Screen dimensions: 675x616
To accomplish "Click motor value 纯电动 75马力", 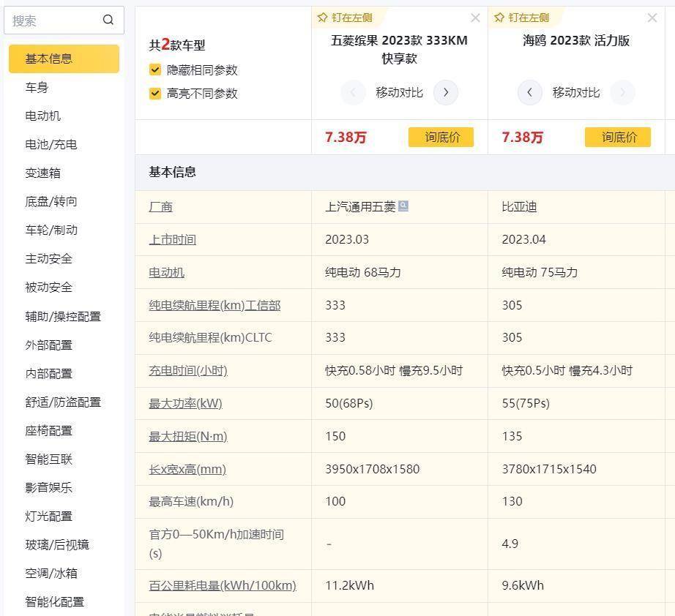I will click(x=540, y=272).
